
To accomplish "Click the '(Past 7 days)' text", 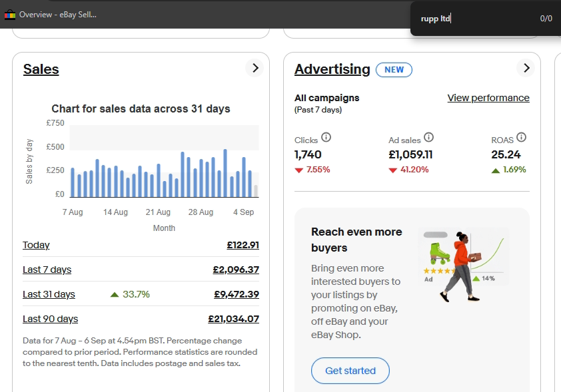I will 318,110.
